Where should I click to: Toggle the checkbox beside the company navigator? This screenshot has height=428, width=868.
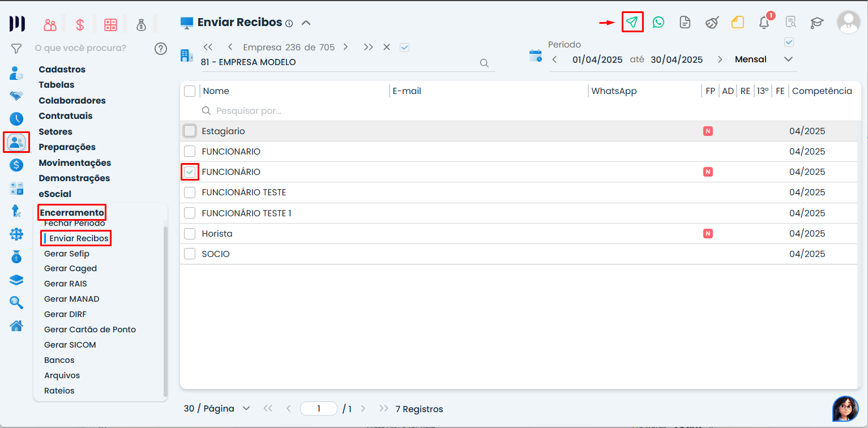[404, 48]
